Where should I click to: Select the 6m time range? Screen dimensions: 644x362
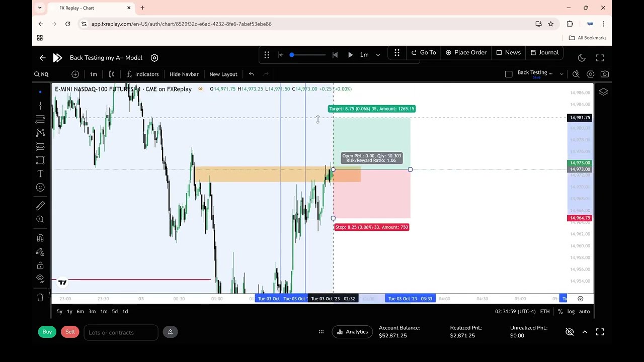pyautogui.click(x=80, y=312)
